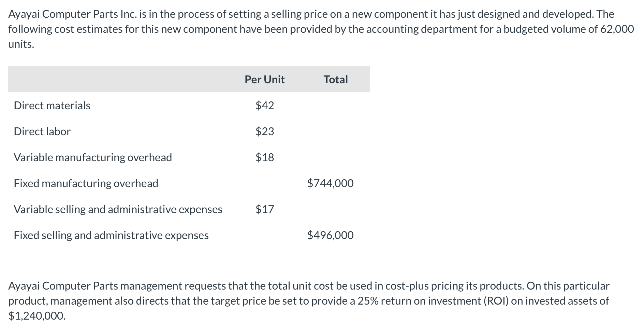
Task: Click the "Total" column header
Action: 336,80
